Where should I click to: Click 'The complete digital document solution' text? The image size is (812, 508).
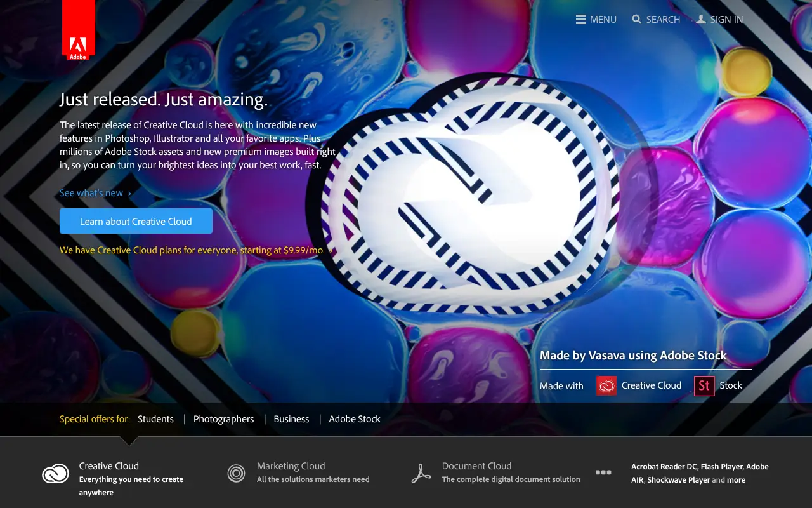click(511, 479)
